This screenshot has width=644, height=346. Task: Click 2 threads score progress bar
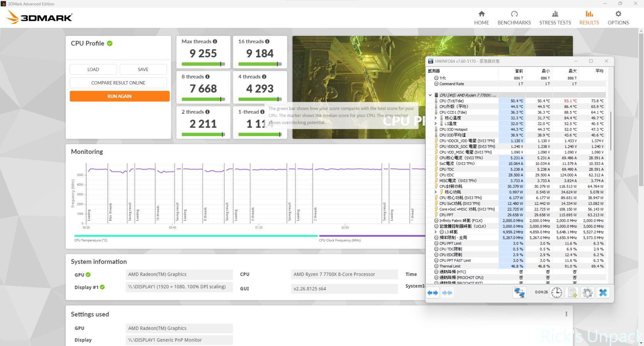pos(203,135)
